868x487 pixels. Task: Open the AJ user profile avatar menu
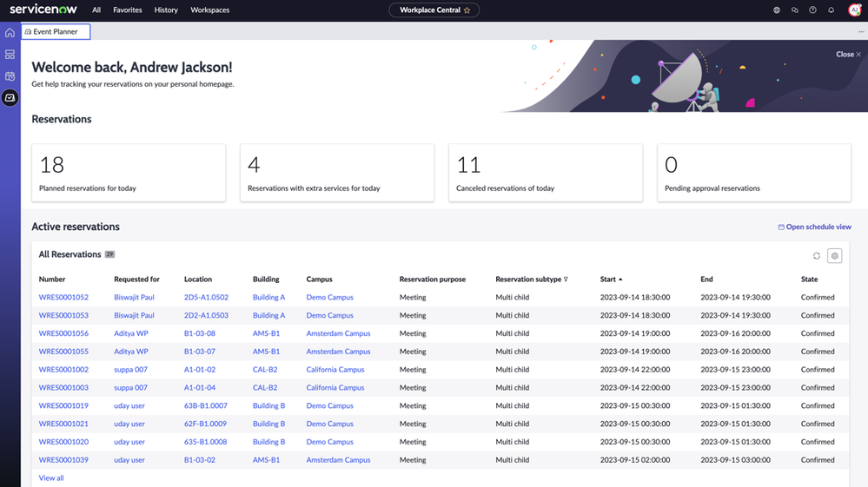pos(854,10)
